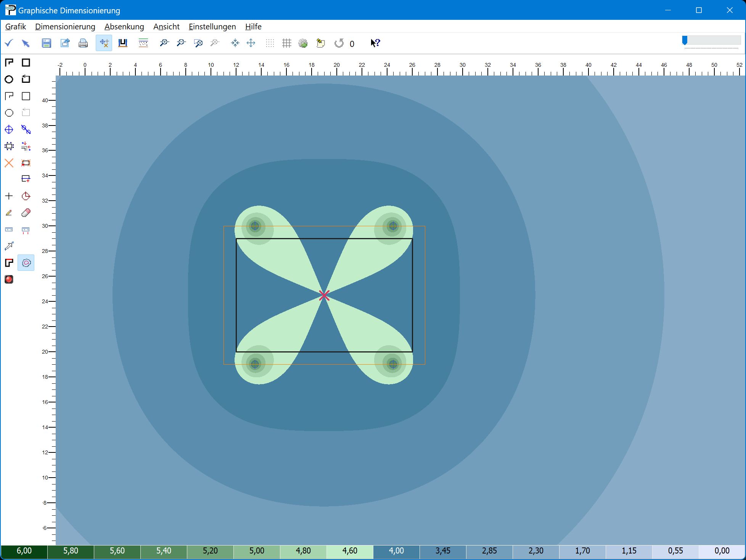The image size is (746, 560).
Task: Click the red record ball icon
Action: click(x=9, y=279)
